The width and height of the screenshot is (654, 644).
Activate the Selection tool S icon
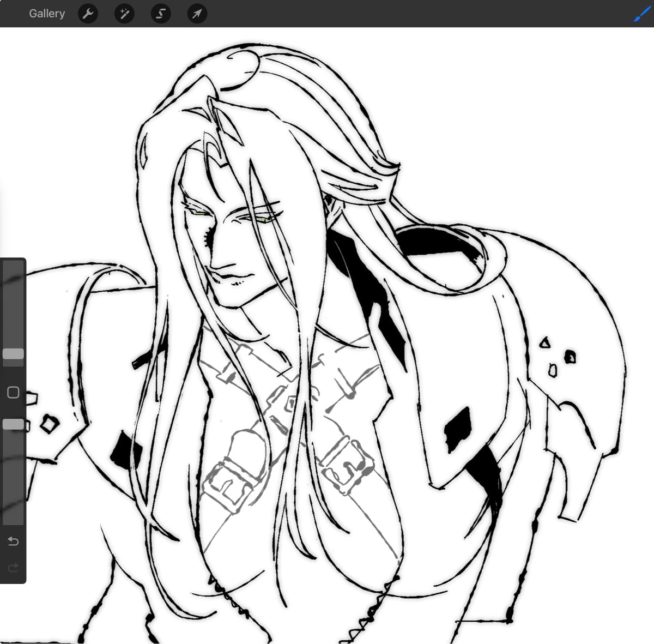click(161, 14)
